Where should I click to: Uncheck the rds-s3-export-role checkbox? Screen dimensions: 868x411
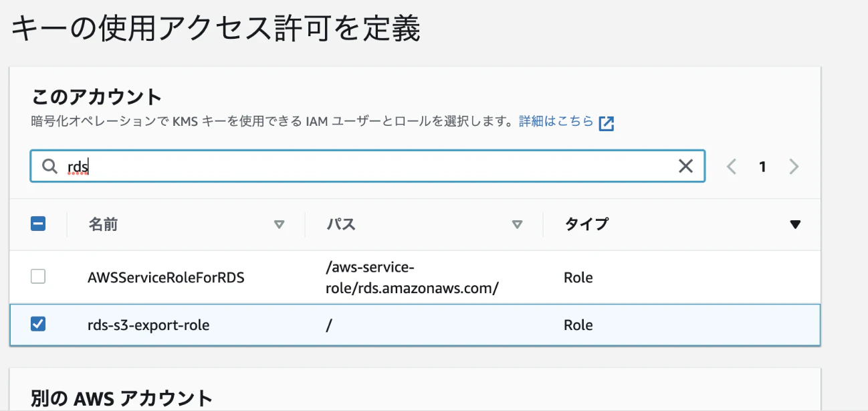point(38,325)
